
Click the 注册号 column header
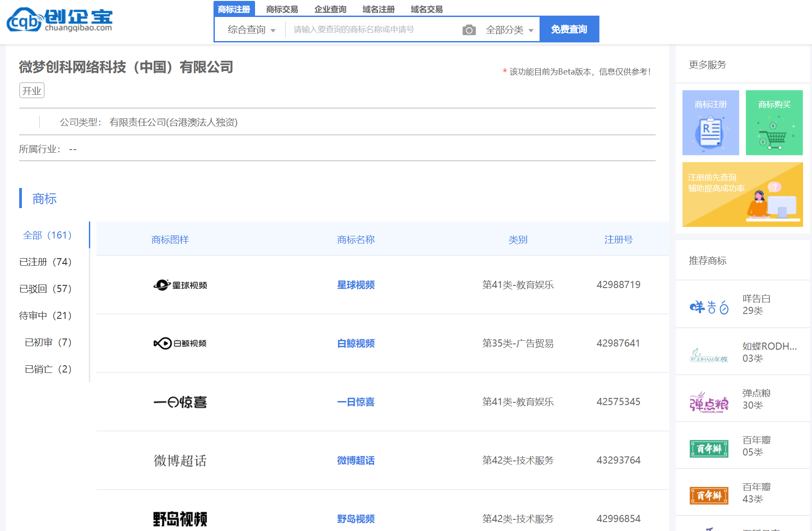pyautogui.click(x=619, y=240)
